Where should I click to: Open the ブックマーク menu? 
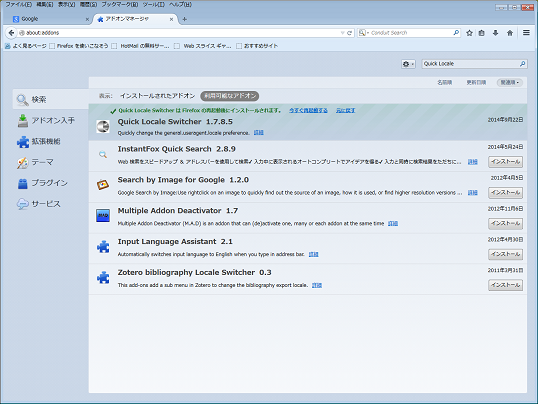point(120,4)
